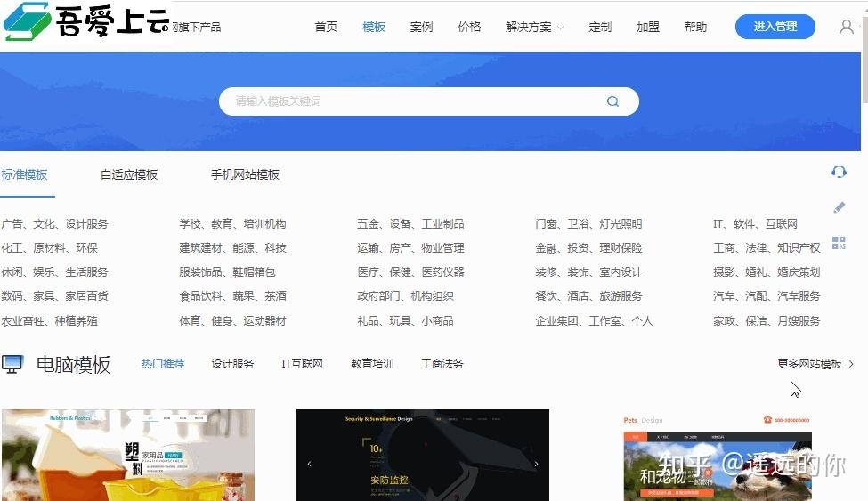Open 礼品、玩具、小商品 category
Viewport: 868px width, 501px height.
pos(405,321)
